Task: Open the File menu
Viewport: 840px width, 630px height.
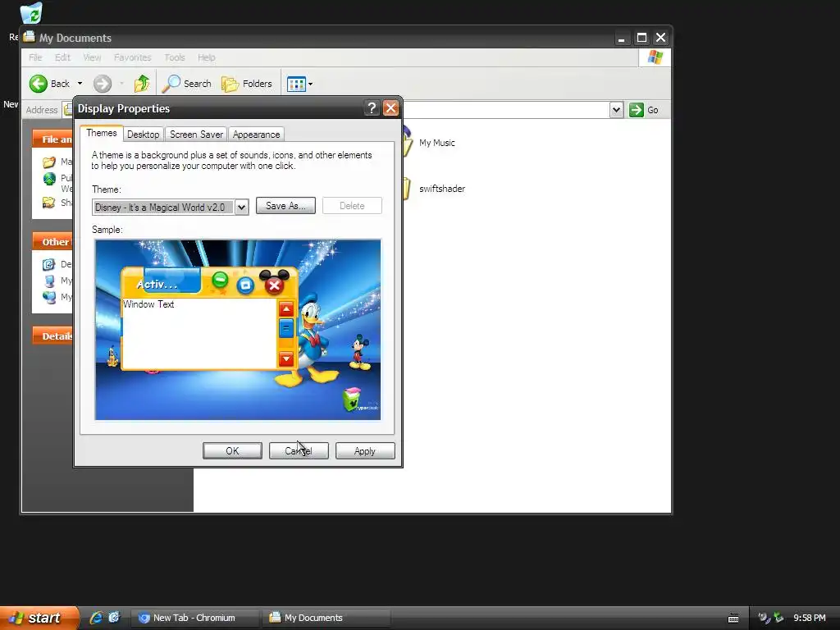Action: (x=35, y=57)
